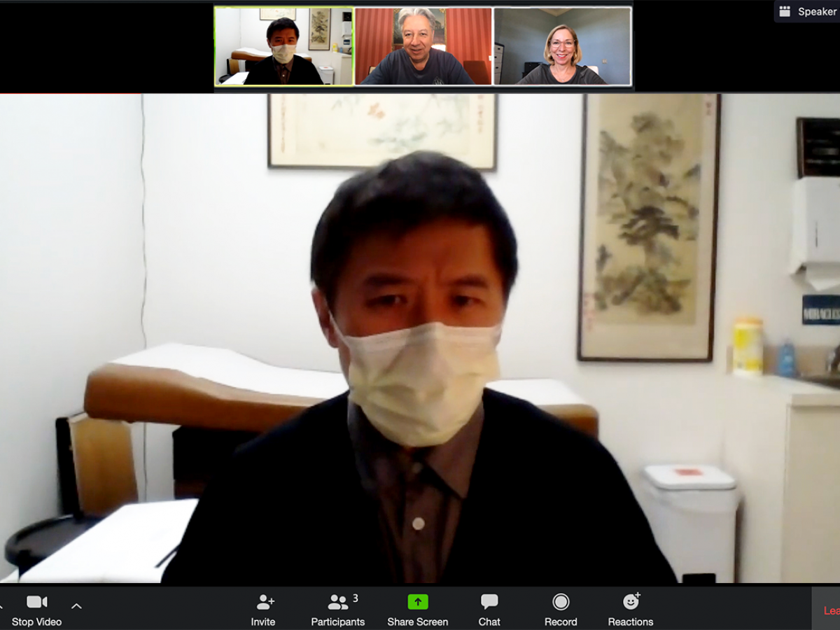Image resolution: width=840 pixels, height=630 pixels.
Task: Select the gray-haired man's middle video thumbnail
Action: pos(423,46)
